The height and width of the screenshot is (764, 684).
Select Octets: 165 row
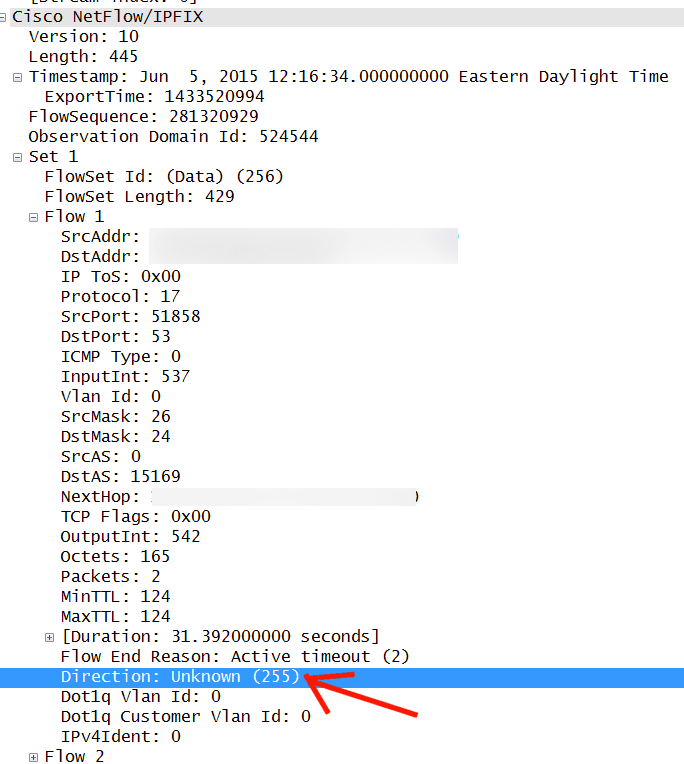(115, 556)
